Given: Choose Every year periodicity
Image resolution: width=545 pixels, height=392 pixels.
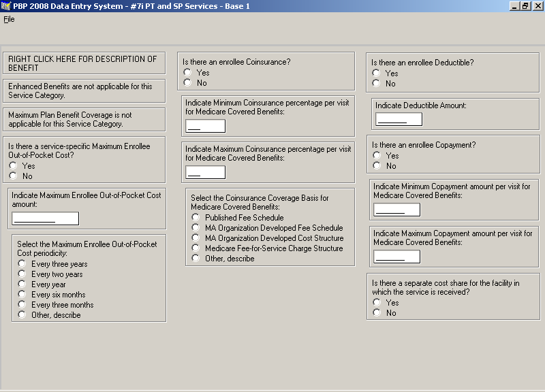Looking at the screenshot, I should (22, 284).
